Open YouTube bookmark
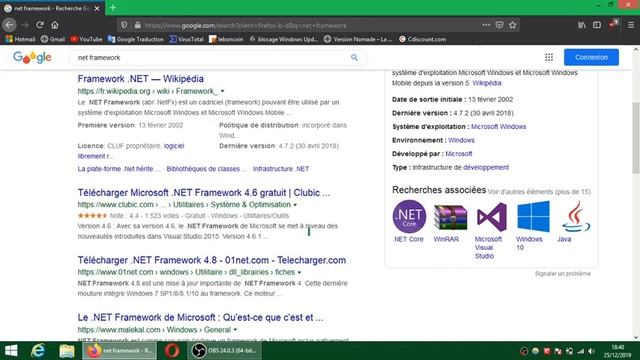Image resolution: width=640 pixels, height=360 pixels. (86, 39)
